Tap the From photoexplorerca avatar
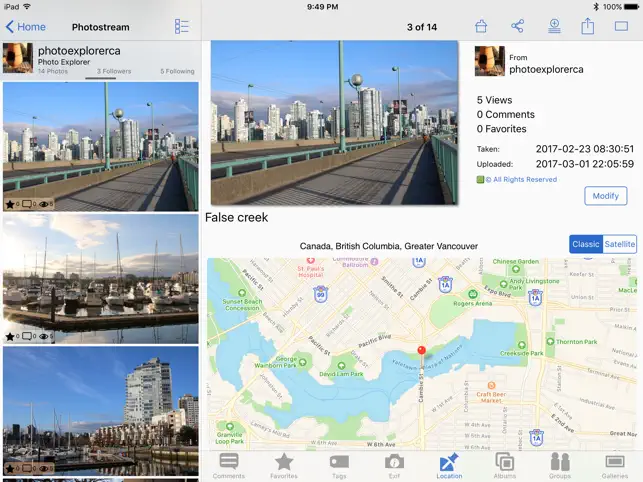 [x=490, y=61]
